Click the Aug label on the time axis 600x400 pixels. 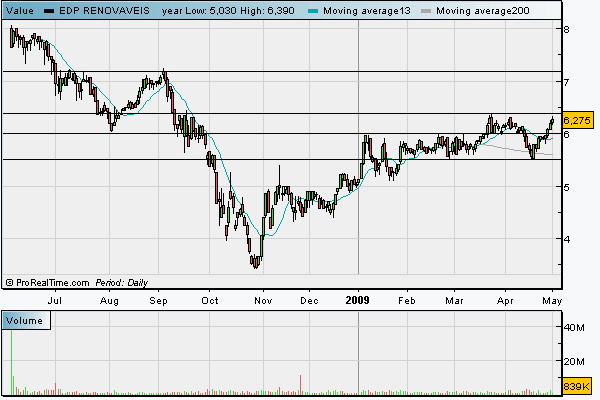(109, 301)
